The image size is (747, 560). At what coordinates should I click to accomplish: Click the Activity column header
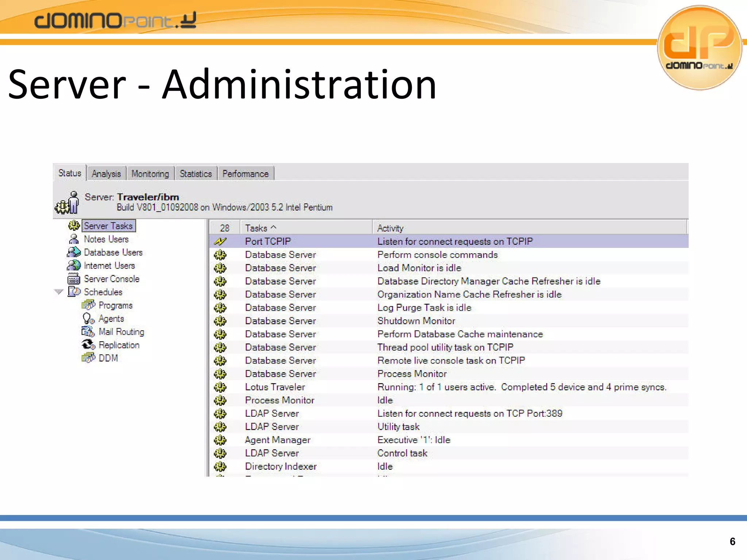(530, 228)
